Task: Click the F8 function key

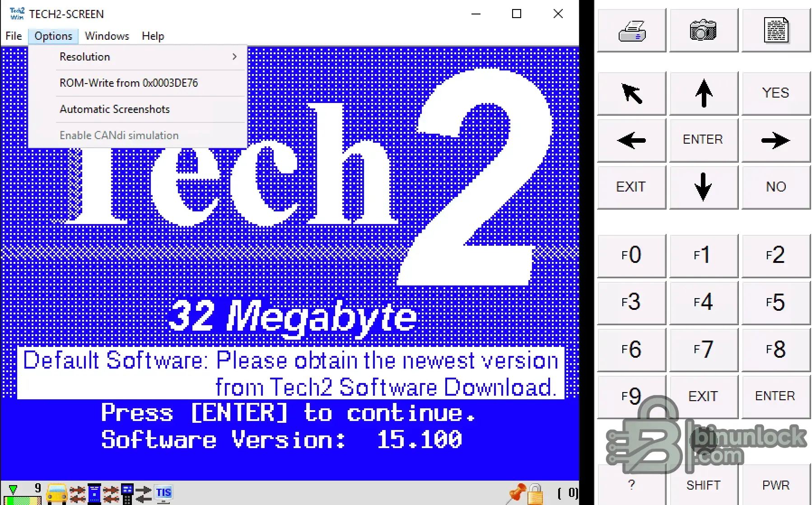Action: (x=776, y=350)
